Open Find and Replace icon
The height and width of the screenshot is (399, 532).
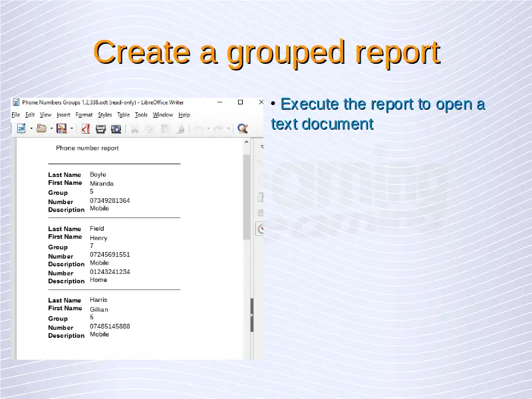pyautogui.click(x=243, y=128)
